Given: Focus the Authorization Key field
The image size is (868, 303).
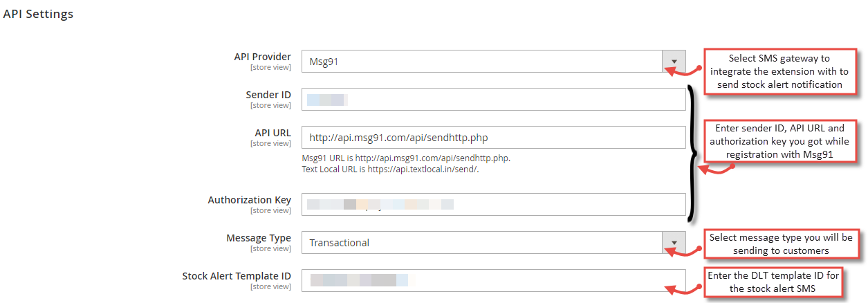Looking at the screenshot, I should click(x=494, y=204).
